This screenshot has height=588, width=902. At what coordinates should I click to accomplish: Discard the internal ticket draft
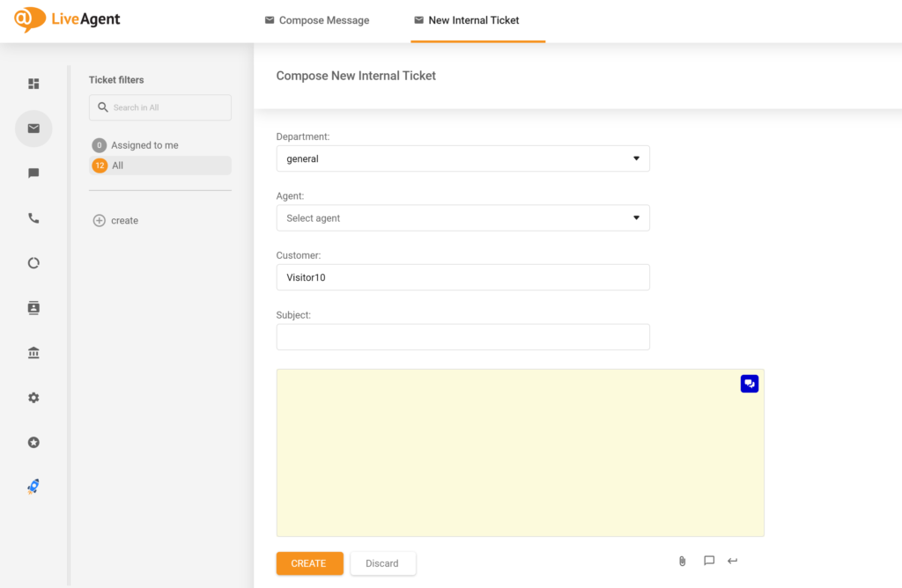(382, 563)
